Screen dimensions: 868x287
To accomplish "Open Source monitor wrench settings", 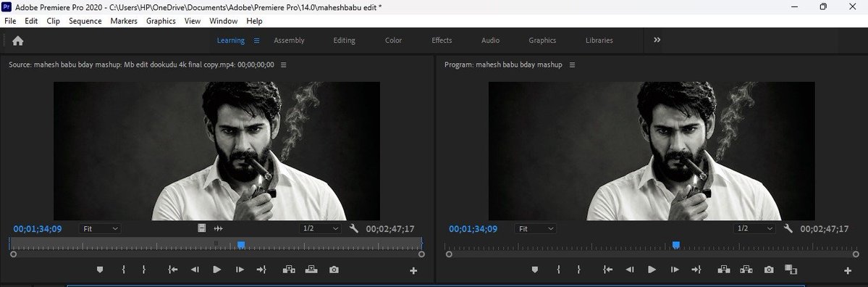I will (354, 228).
